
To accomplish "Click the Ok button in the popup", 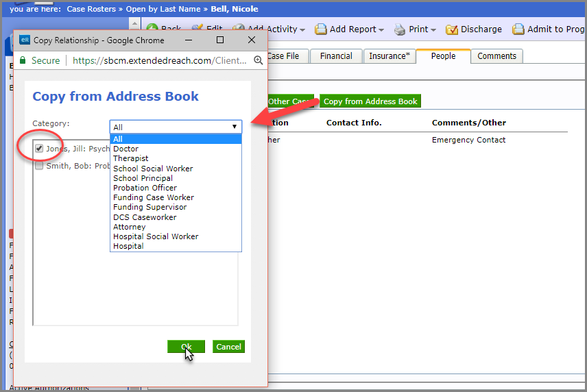I will (x=186, y=347).
